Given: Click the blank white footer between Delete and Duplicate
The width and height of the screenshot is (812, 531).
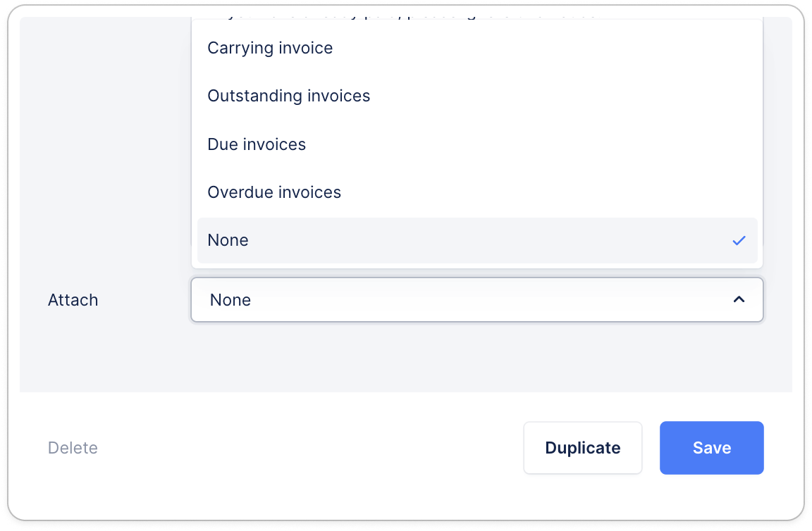Looking at the screenshot, I should pos(311,448).
